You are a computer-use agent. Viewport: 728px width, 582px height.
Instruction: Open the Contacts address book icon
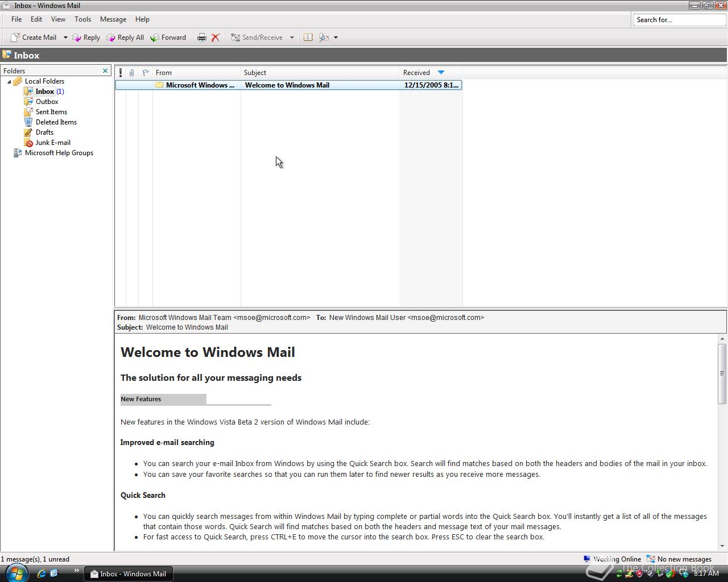point(308,38)
